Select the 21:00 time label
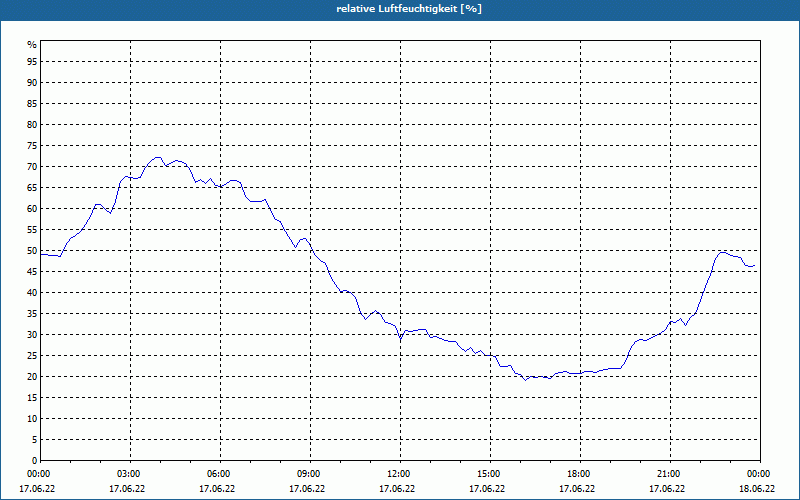Screen dimensions: 800x500 (668, 474)
